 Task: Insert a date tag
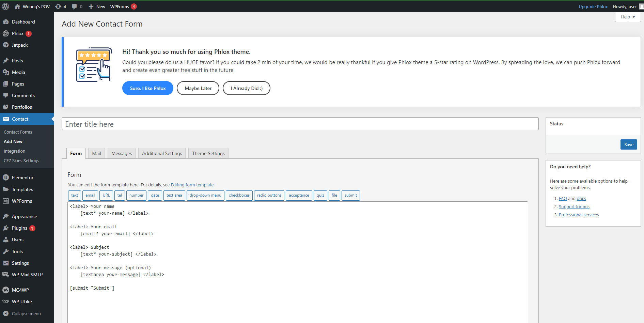(x=155, y=195)
